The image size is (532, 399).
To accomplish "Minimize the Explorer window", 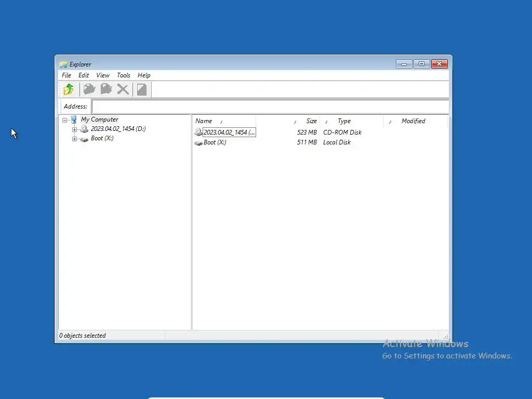I will [x=404, y=64].
